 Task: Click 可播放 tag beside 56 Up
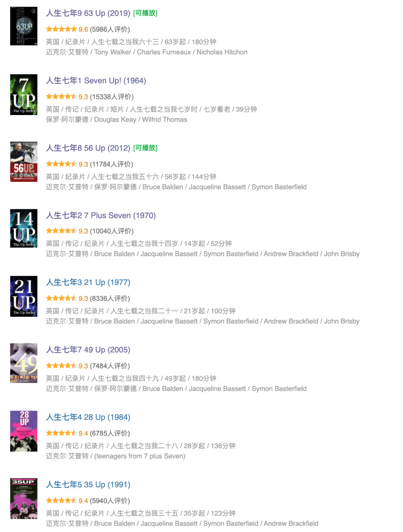tap(145, 148)
